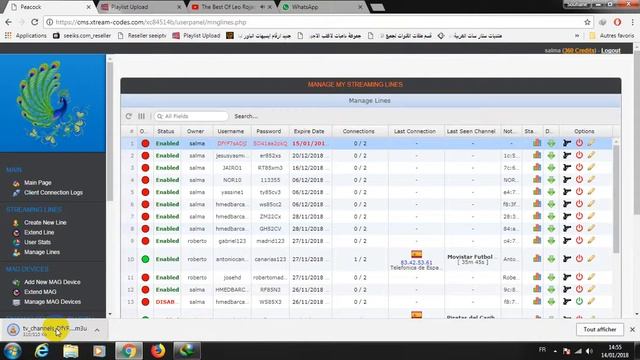Open Extend MAG in sidebar

40,292
